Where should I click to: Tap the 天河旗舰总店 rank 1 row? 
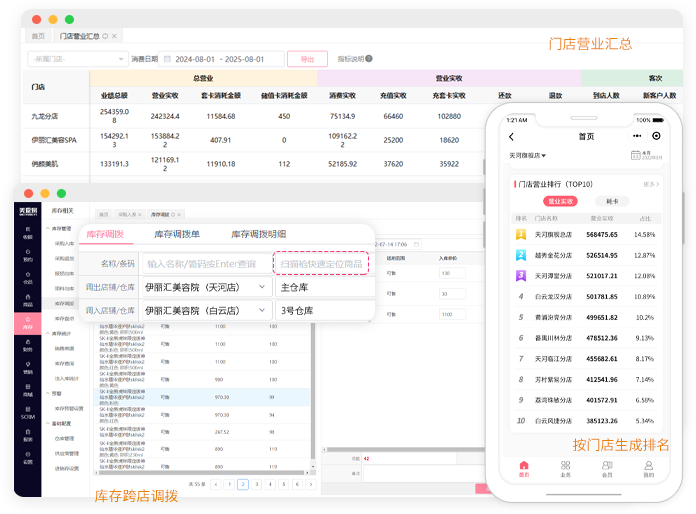point(586,234)
